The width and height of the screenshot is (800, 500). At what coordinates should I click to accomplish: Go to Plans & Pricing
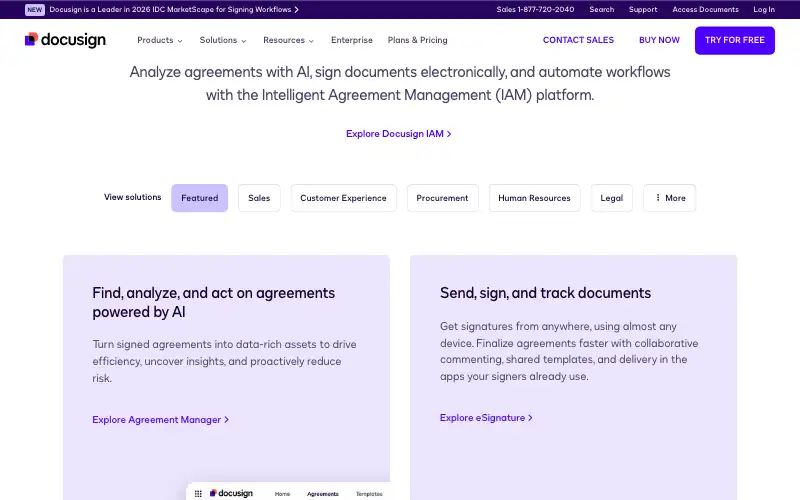tap(417, 40)
